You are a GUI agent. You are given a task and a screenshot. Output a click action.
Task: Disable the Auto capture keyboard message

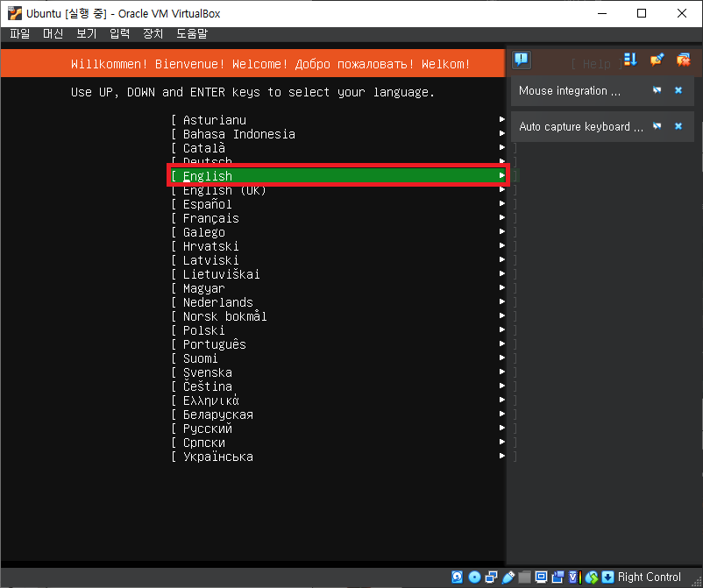(657, 126)
